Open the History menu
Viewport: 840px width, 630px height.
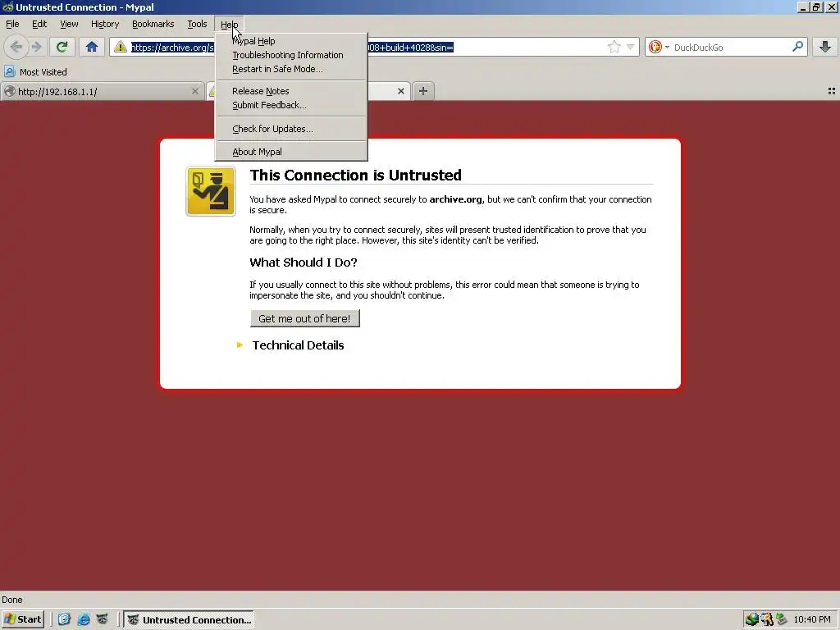click(104, 24)
